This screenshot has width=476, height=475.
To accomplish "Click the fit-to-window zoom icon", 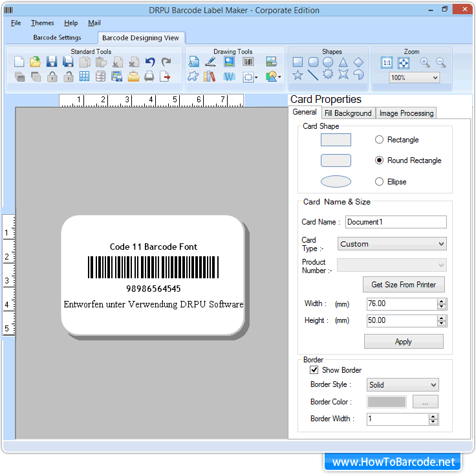I will coord(404,63).
